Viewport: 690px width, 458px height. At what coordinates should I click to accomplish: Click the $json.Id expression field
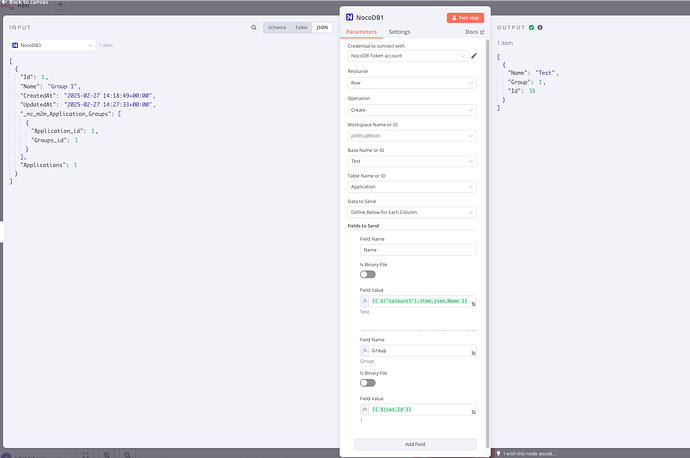pyautogui.click(x=420, y=410)
